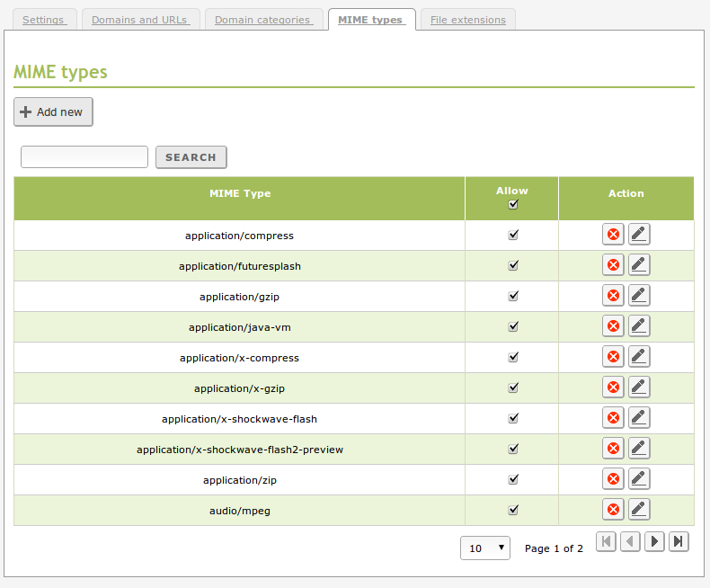The height and width of the screenshot is (588, 710).
Task: Open the Domains and URLs tab
Action: coord(141,20)
